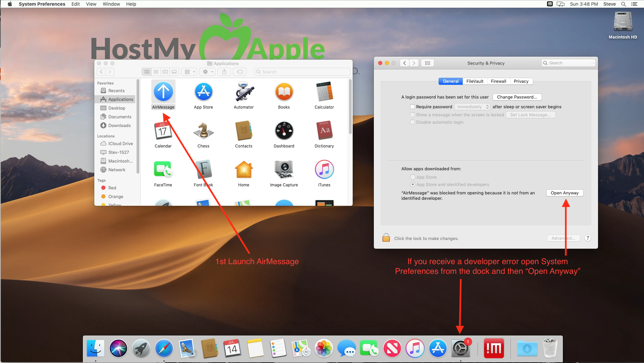644x363 pixels.
Task: Toggle the Require password checkbox
Action: click(x=412, y=107)
